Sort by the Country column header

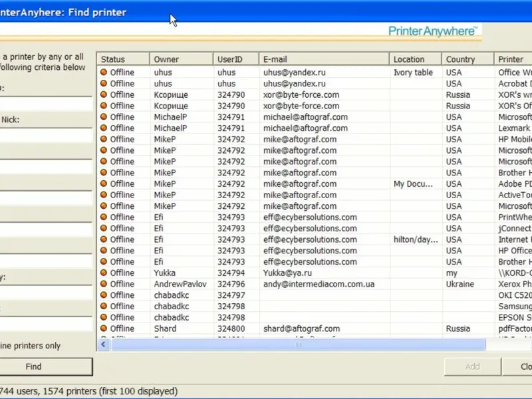tap(468, 59)
